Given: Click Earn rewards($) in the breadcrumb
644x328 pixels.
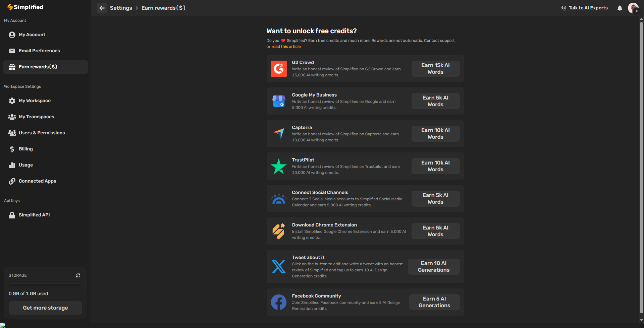Looking at the screenshot, I should tap(163, 8).
